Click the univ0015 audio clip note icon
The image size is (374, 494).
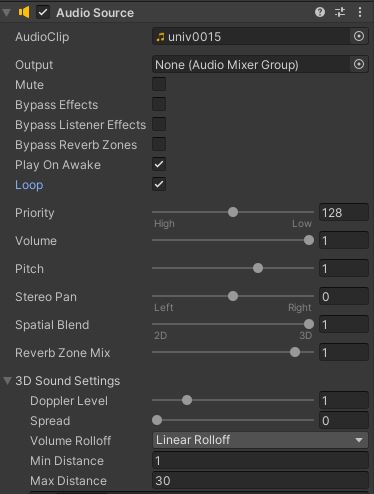coord(160,37)
